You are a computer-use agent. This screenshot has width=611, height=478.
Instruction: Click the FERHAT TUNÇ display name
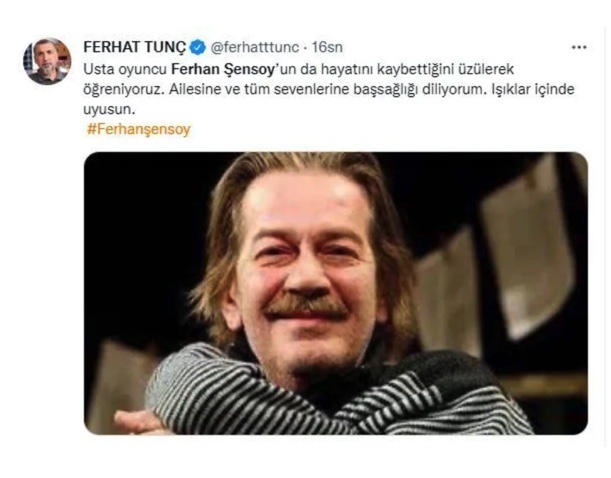pyautogui.click(x=135, y=46)
